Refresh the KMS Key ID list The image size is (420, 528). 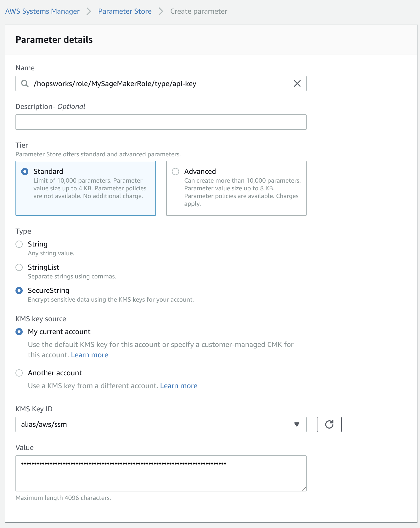329,424
